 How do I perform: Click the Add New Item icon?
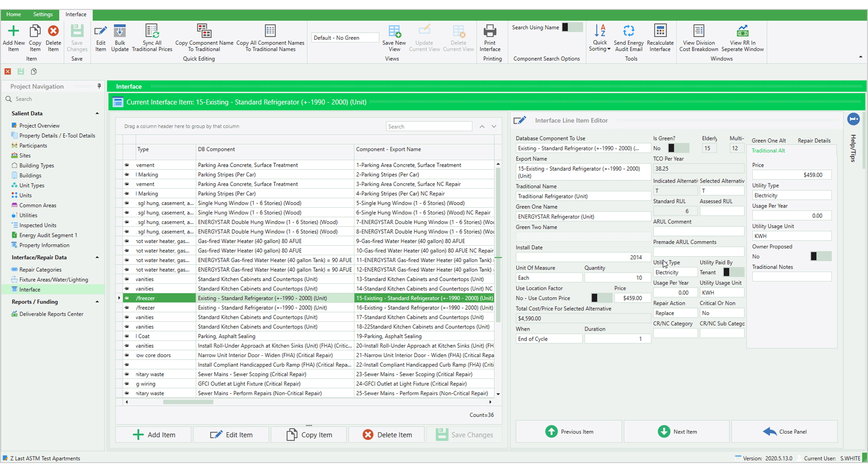[x=13, y=38]
